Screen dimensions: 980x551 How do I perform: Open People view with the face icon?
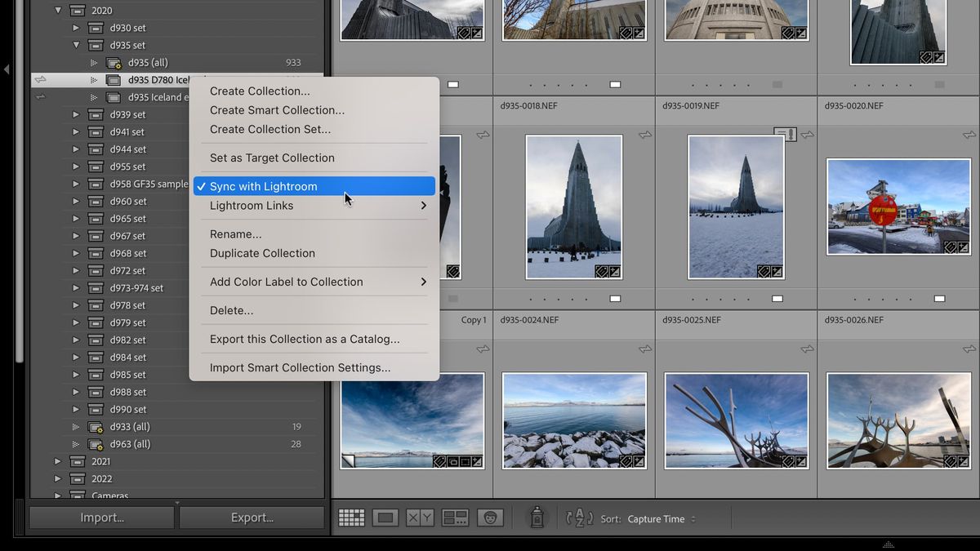[490, 517]
